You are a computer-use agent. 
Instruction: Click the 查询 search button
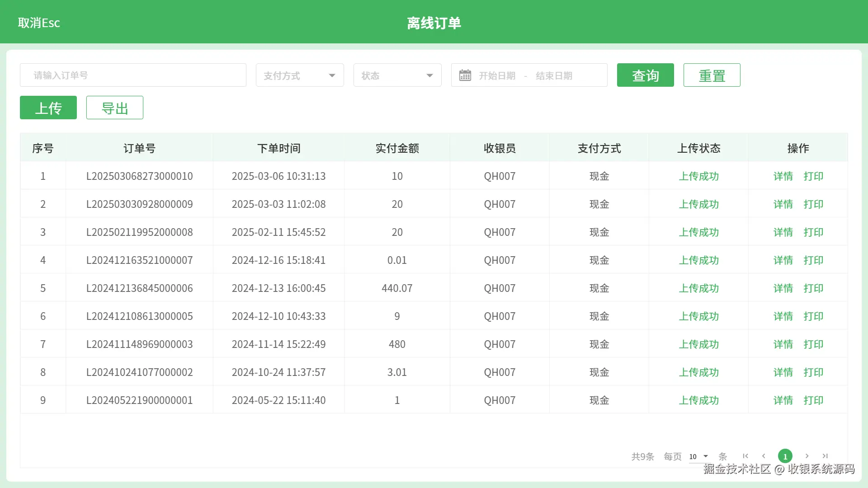point(645,75)
